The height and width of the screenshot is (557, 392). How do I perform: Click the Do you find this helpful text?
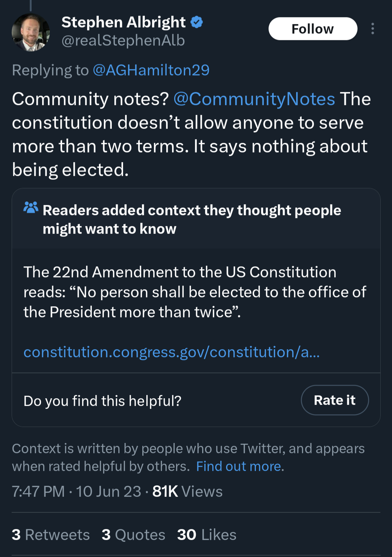102,401
